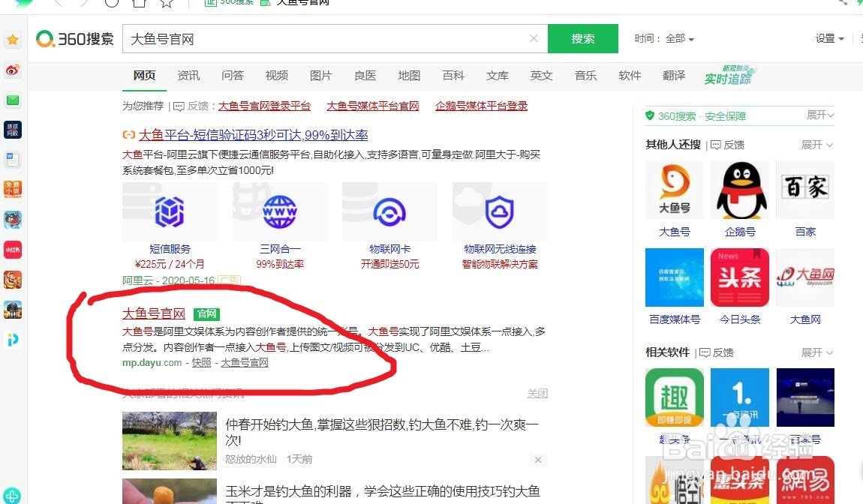Open the 玉米才是钓大鱼的利器 news headline
Image resolution: width=863 pixels, height=504 pixels.
point(383,494)
